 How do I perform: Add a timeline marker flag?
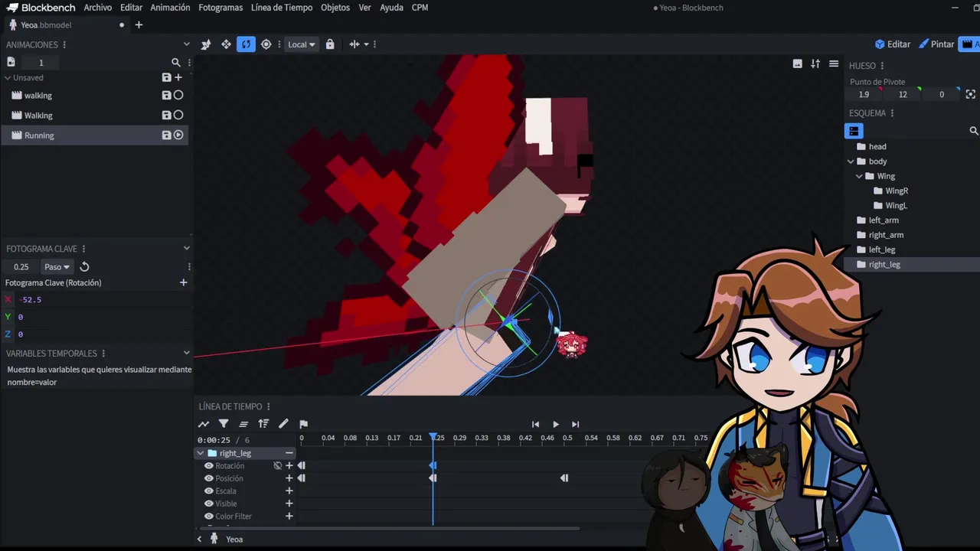[303, 424]
